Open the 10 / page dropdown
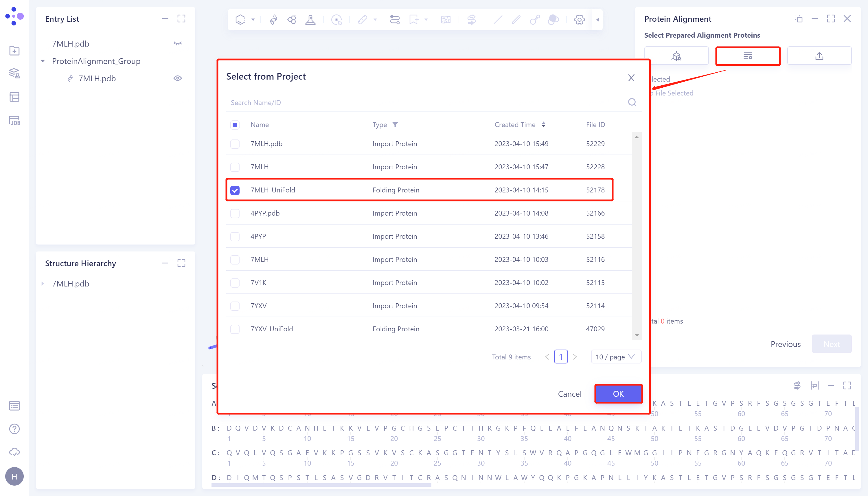The width and height of the screenshot is (868, 496). (616, 357)
